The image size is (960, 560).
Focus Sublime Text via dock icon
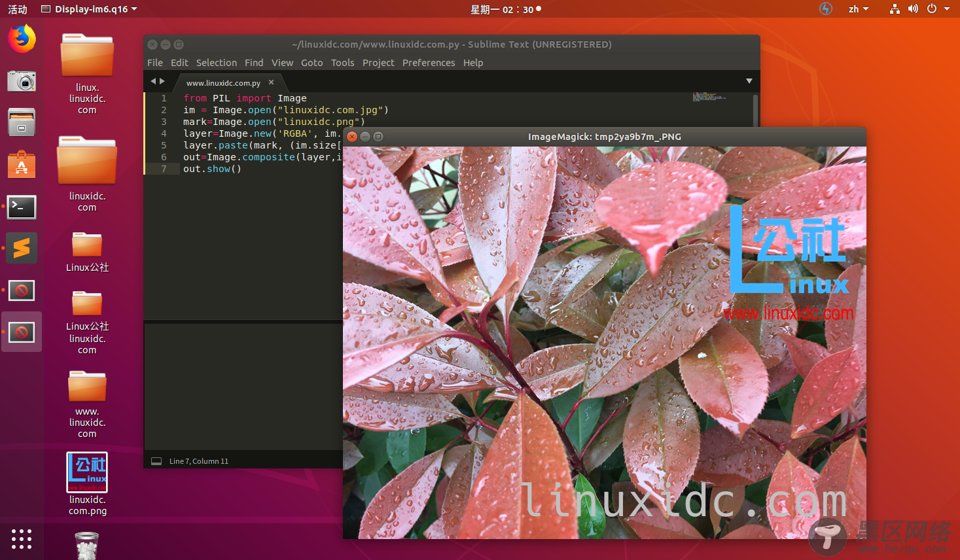(22, 249)
